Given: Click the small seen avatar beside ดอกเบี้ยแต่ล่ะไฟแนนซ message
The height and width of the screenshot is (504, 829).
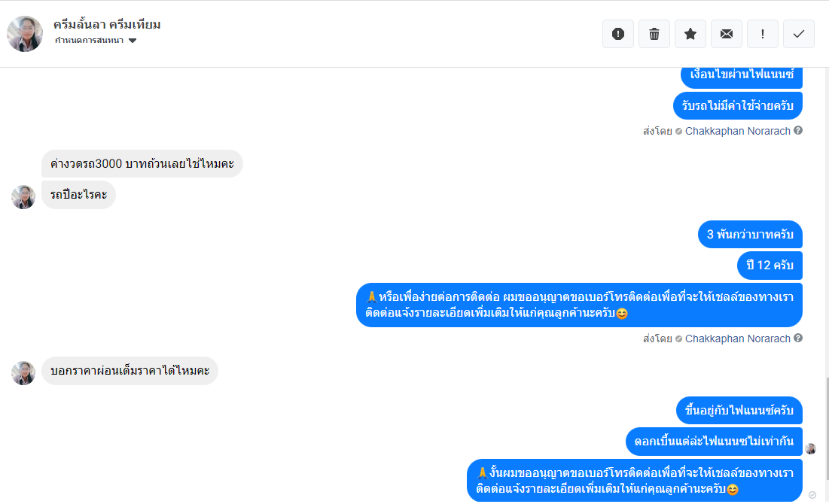Looking at the screenshot, I should [810, 449].
